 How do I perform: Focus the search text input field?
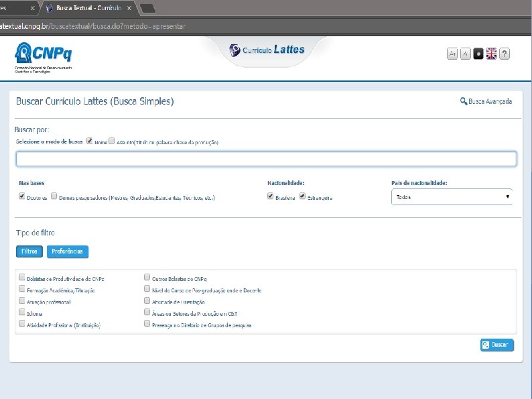coord(267,159)
